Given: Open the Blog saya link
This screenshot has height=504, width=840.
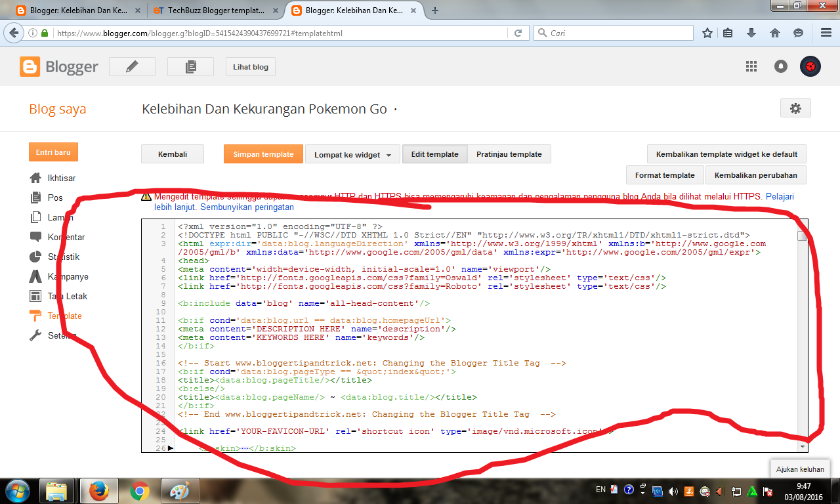Looking at the screenshot, I should (58, 110).
